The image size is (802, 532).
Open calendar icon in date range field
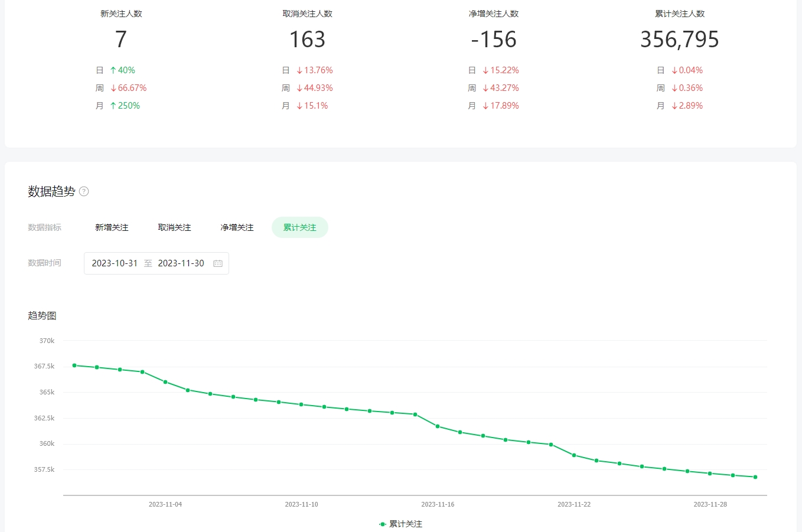pyautogui.click(x=218, y=263)
